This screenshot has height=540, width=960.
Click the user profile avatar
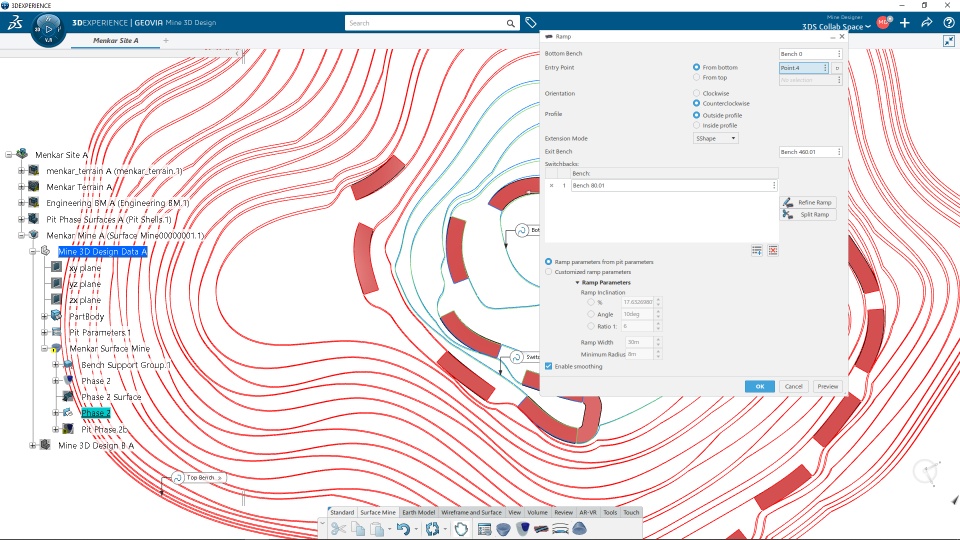coord(883,23)
